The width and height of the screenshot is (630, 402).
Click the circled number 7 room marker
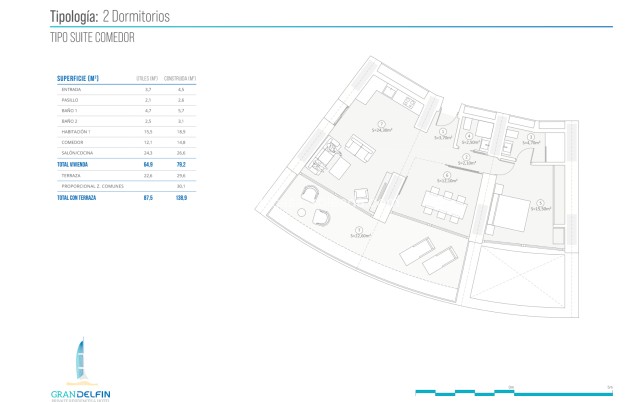pos(381,124)
